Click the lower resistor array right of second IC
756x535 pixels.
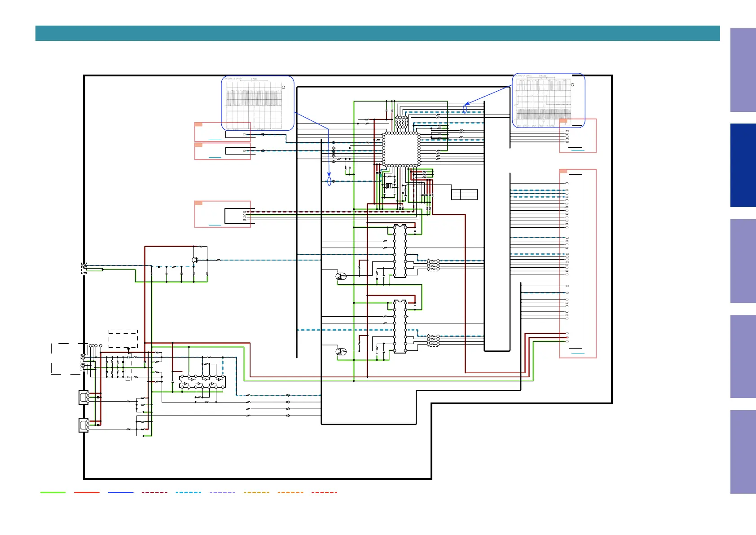click(433, 340)
